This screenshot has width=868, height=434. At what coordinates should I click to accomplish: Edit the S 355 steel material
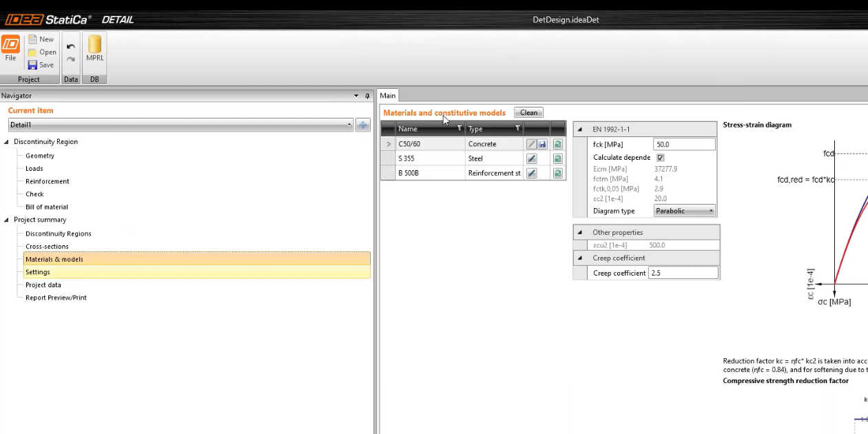point(531,158)
